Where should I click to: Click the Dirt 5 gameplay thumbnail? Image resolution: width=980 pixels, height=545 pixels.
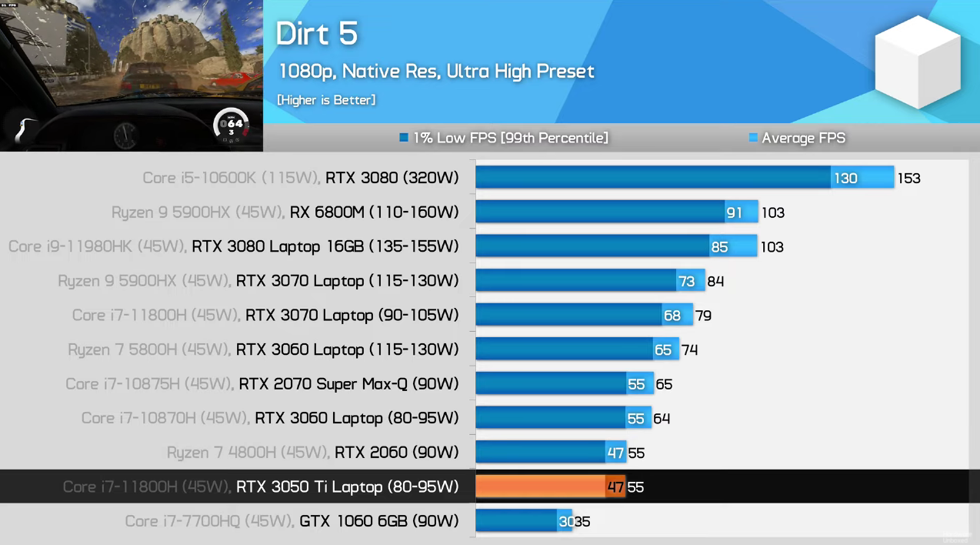coord(132,75)
